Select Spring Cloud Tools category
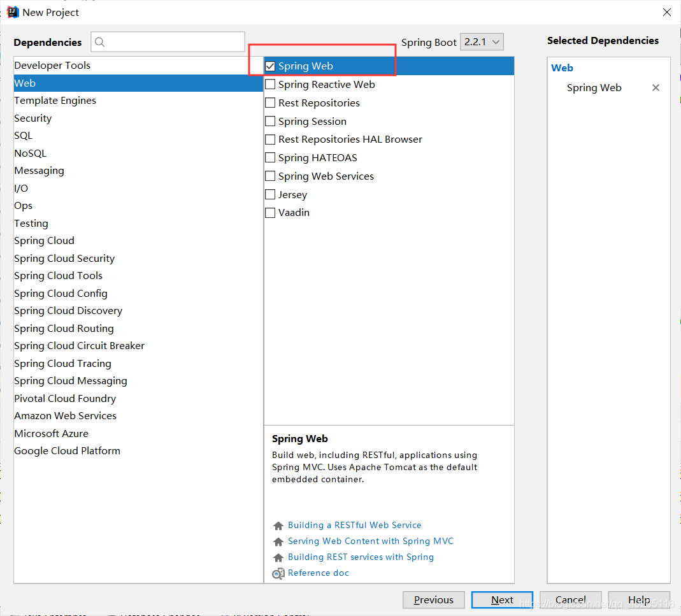 coord(138,276)
